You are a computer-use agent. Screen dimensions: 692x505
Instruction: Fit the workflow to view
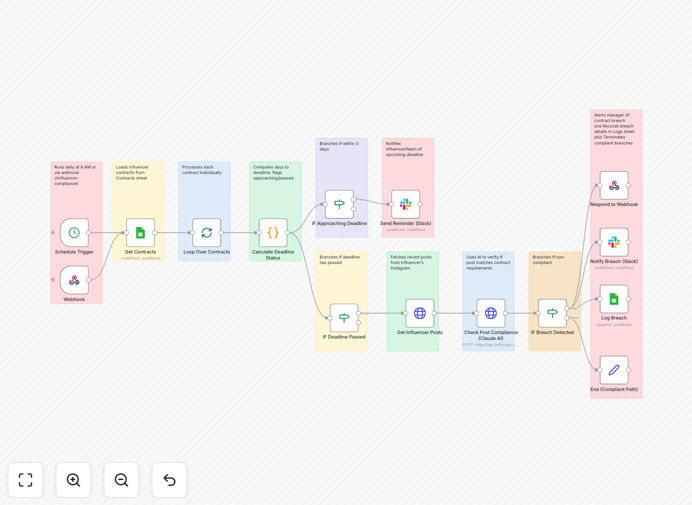26,480
